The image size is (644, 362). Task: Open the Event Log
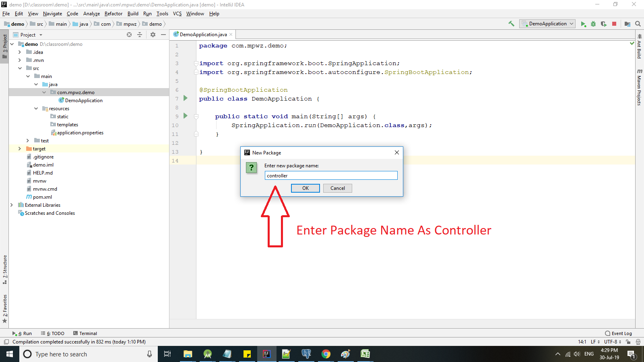619,333
